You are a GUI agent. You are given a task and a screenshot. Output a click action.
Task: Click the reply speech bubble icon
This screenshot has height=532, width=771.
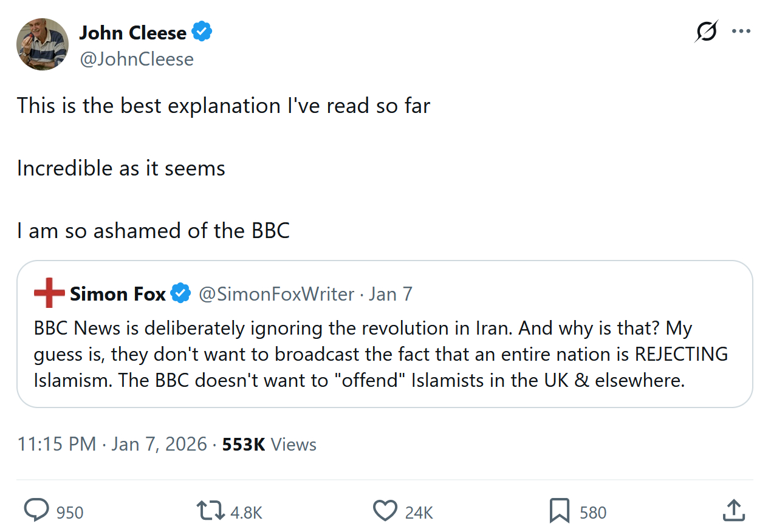click(36, 511)
